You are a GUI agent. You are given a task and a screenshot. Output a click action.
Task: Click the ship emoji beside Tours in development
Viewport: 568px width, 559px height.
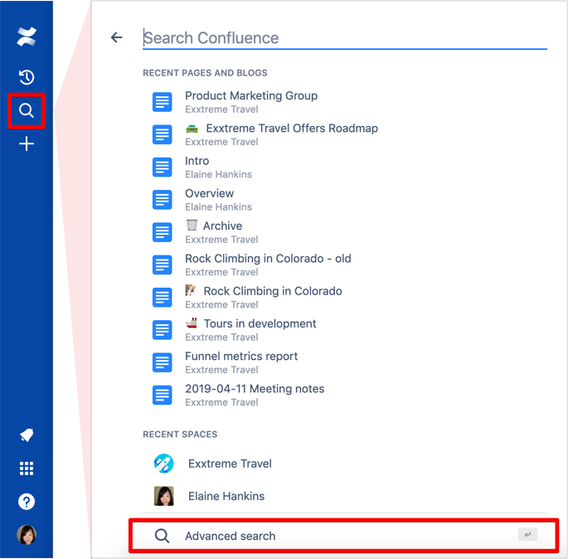click(x=192, y=322)
